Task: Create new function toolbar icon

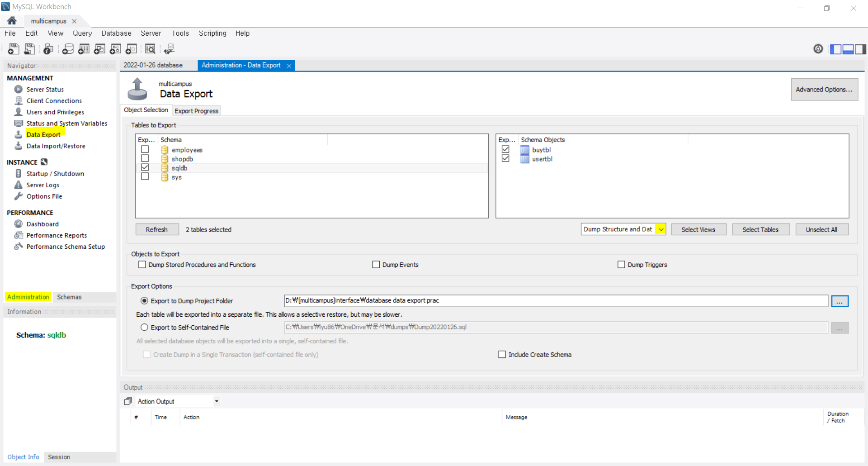Action: pyautogui.click(x=131, y=49)
